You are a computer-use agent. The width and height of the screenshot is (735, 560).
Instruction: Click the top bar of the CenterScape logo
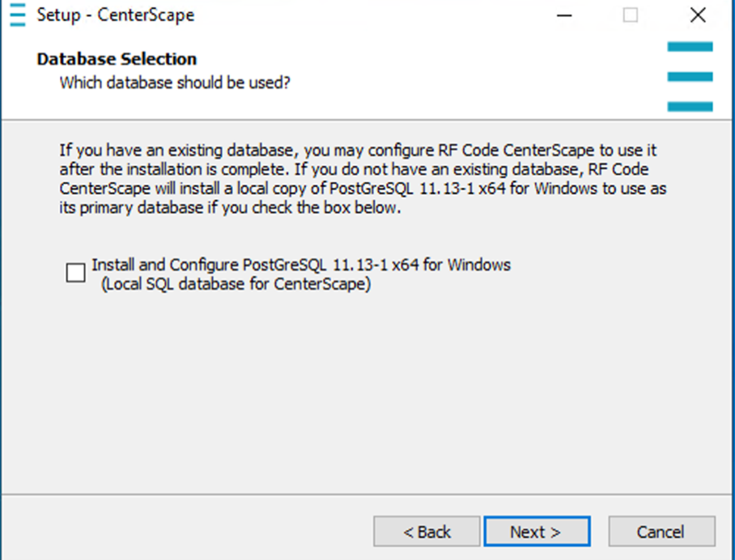[x=690, y=47]
